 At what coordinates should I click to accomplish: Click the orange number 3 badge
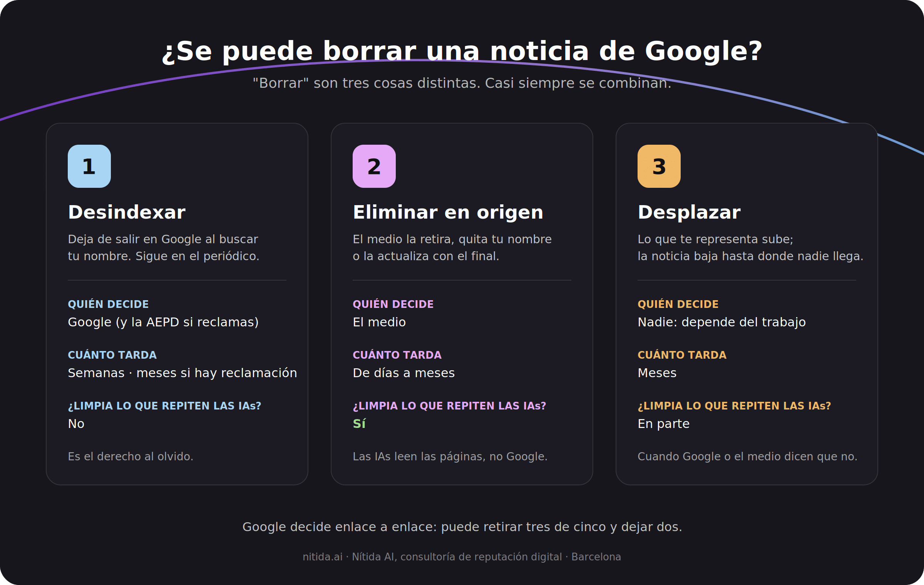(659, 166)
